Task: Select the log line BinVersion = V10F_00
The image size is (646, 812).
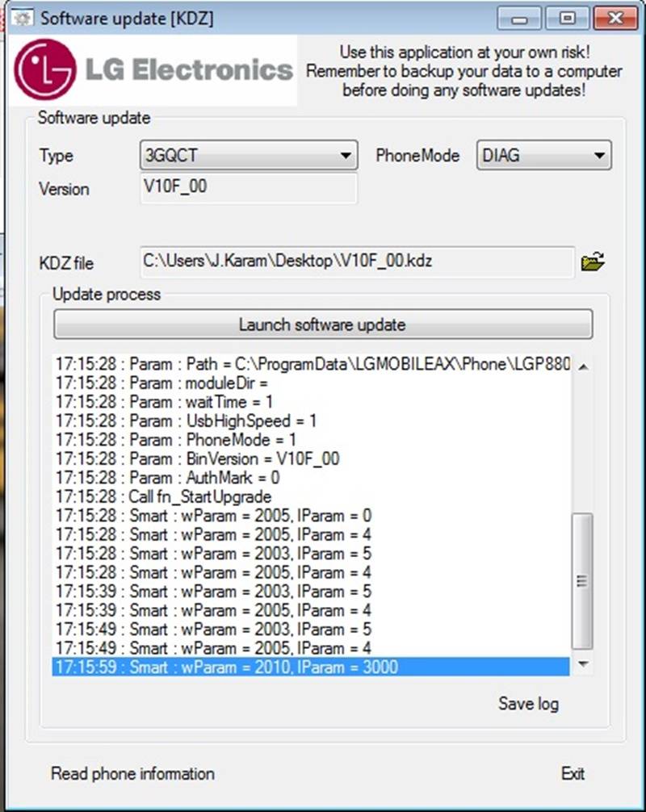Action: [x=311, y=458]
